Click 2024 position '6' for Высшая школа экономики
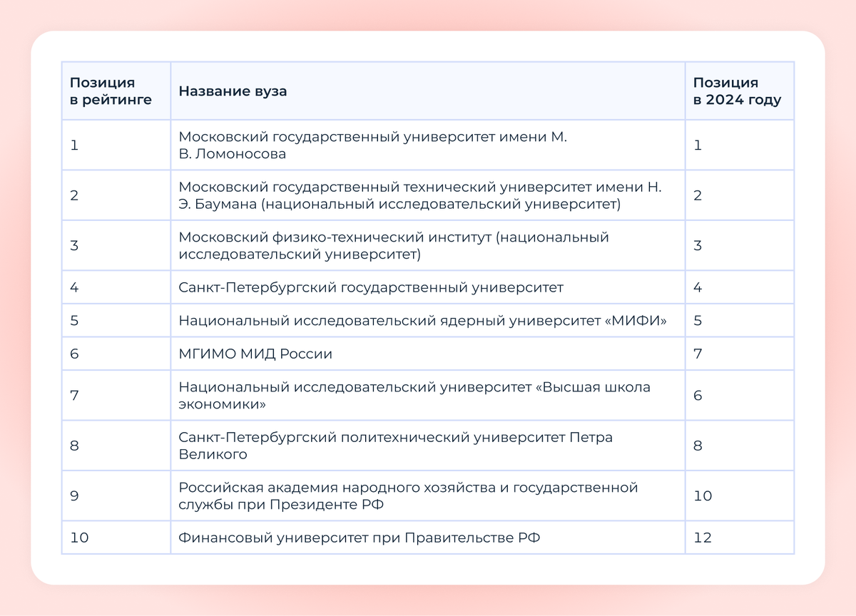 (698, 395)
